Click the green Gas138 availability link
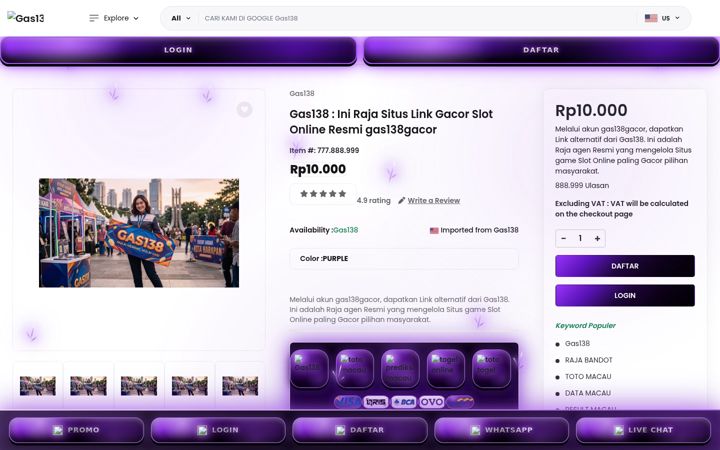 click(345, 230)
